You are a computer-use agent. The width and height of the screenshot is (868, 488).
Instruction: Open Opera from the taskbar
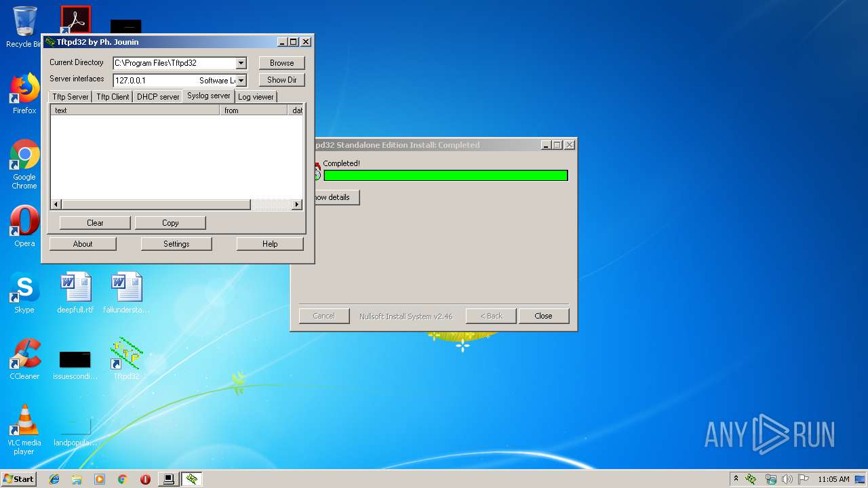tap(145, 479)
